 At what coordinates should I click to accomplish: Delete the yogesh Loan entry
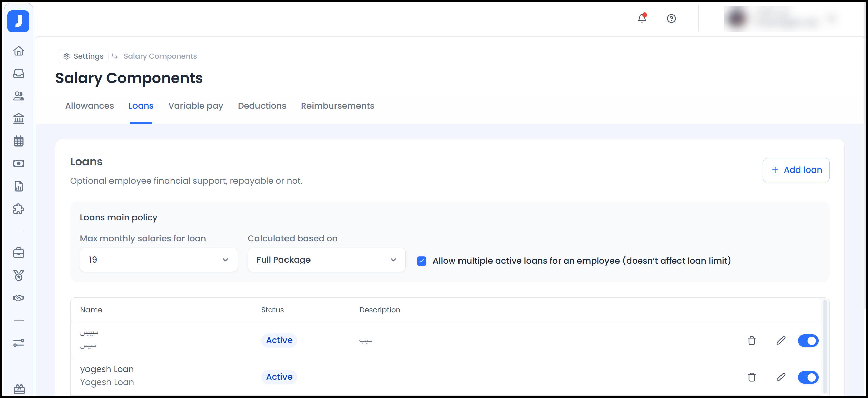[x=751, y=377]
